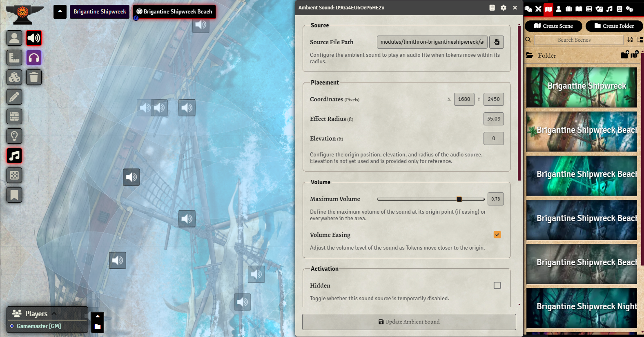
Task: Click Gamemaster [GM] in Players list
Action: tap(39, 326)
